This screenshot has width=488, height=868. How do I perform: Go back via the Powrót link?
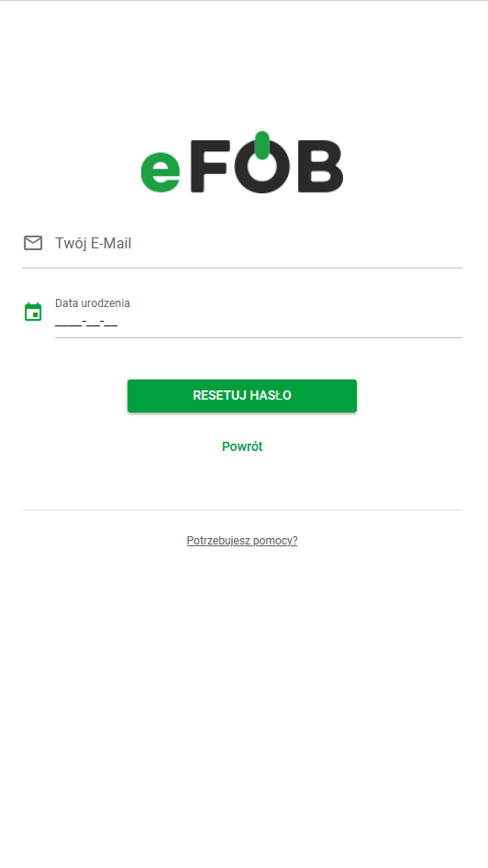242,446
